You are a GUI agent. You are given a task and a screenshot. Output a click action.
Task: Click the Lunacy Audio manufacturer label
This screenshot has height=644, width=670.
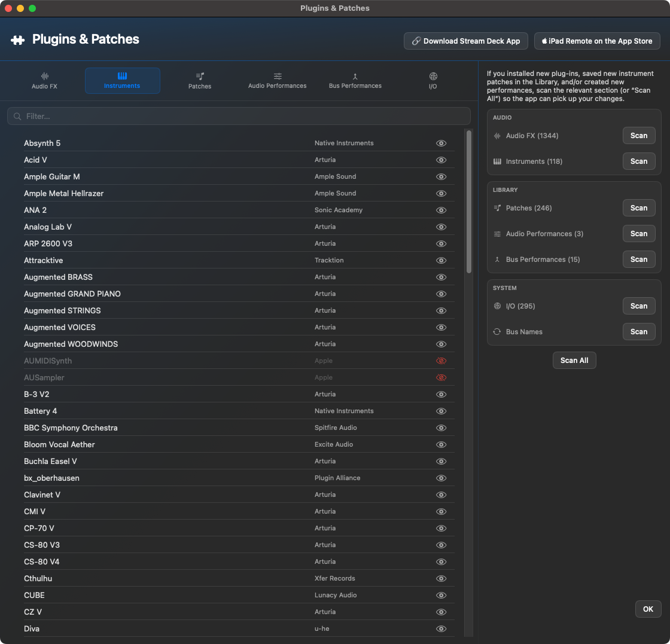pos(336,596)
